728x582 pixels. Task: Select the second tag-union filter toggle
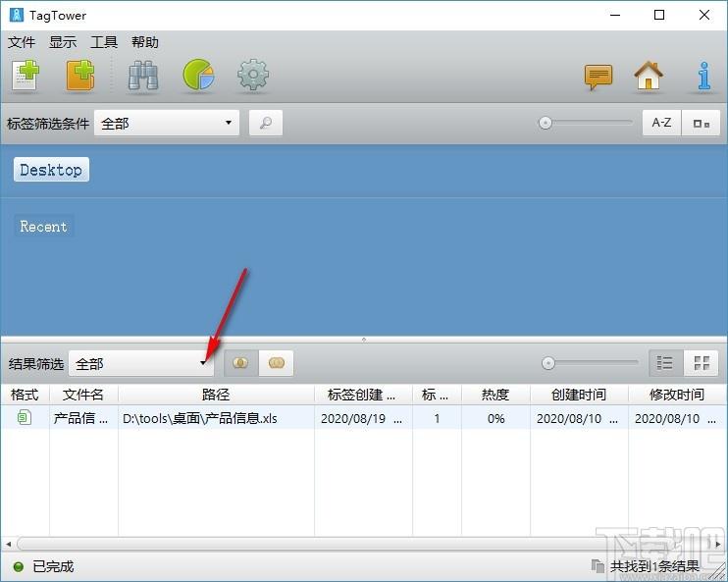[276, 363]
